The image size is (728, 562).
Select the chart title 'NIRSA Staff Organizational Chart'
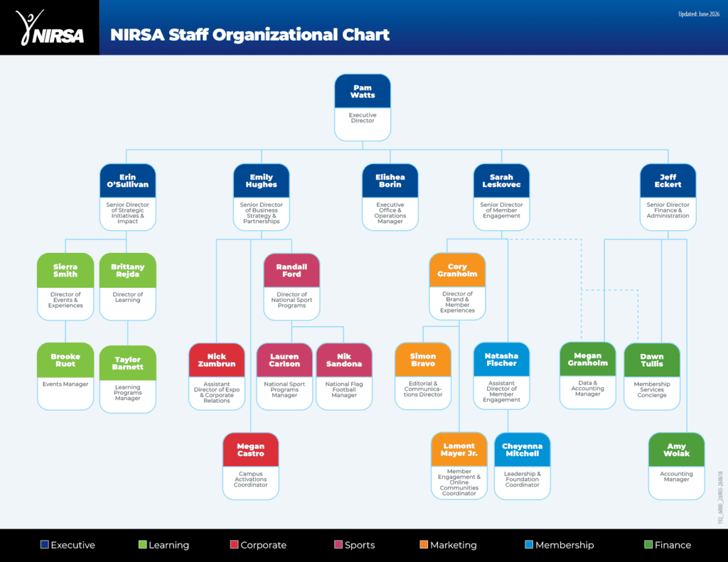(250, 35)
